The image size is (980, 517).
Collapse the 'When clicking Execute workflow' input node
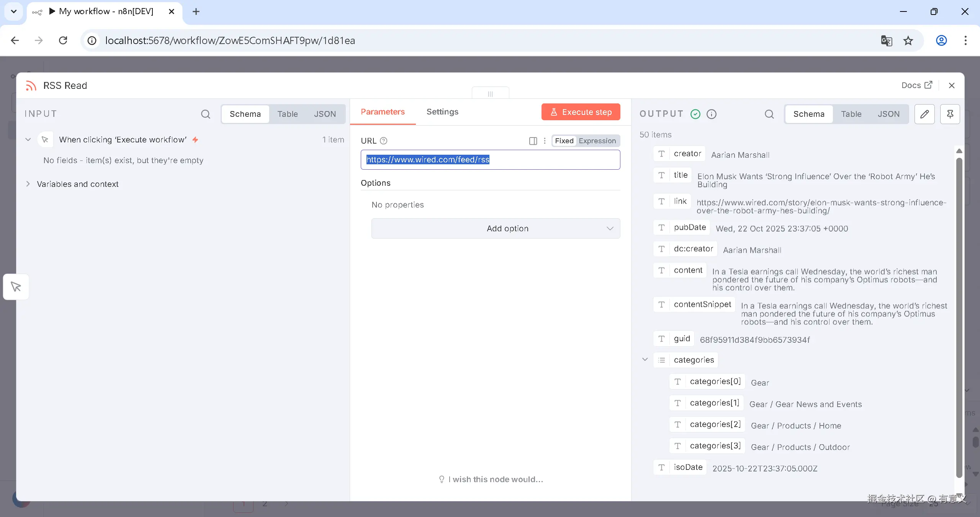pos(28,140)
